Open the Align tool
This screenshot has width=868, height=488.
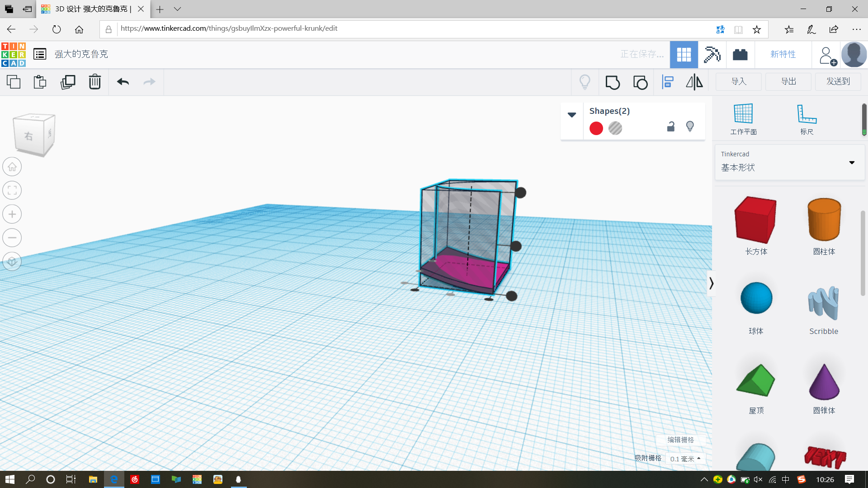point(668,82)
